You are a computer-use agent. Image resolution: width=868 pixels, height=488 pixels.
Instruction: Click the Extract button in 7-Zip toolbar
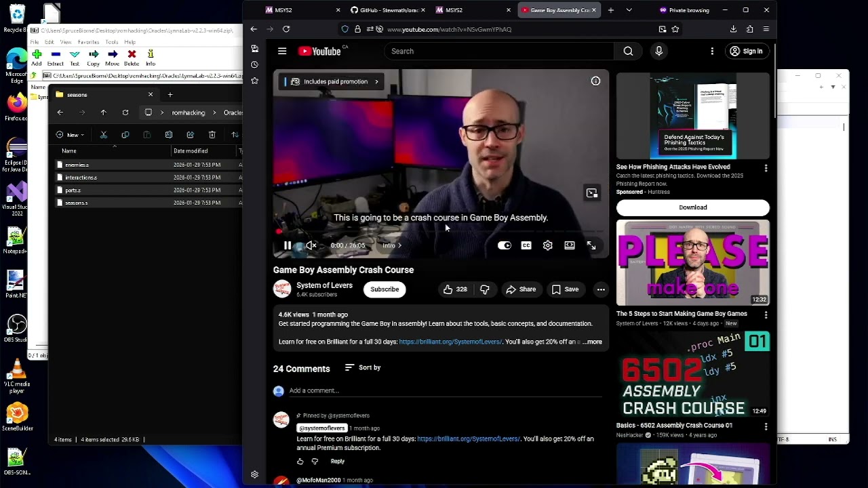tap(56, 58)
